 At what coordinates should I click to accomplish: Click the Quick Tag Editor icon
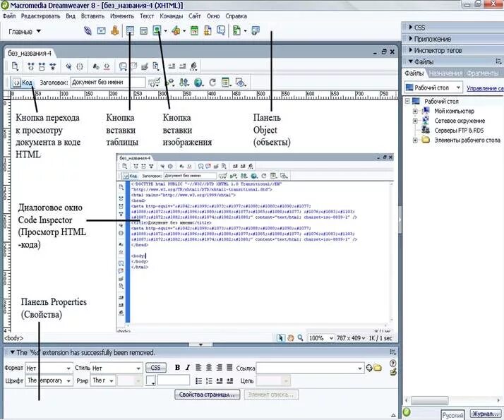[392, 372]
